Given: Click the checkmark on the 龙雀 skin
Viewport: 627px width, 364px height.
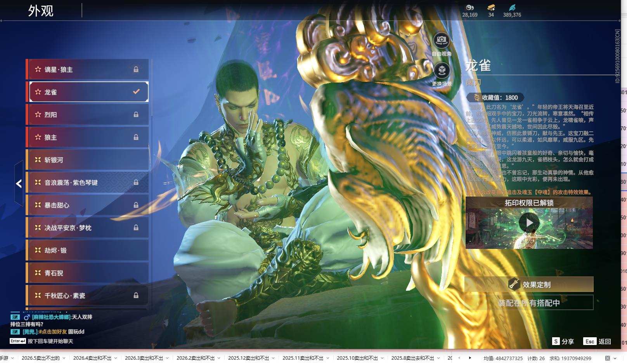Looking at the screenshot, I should tap(136, 92).
